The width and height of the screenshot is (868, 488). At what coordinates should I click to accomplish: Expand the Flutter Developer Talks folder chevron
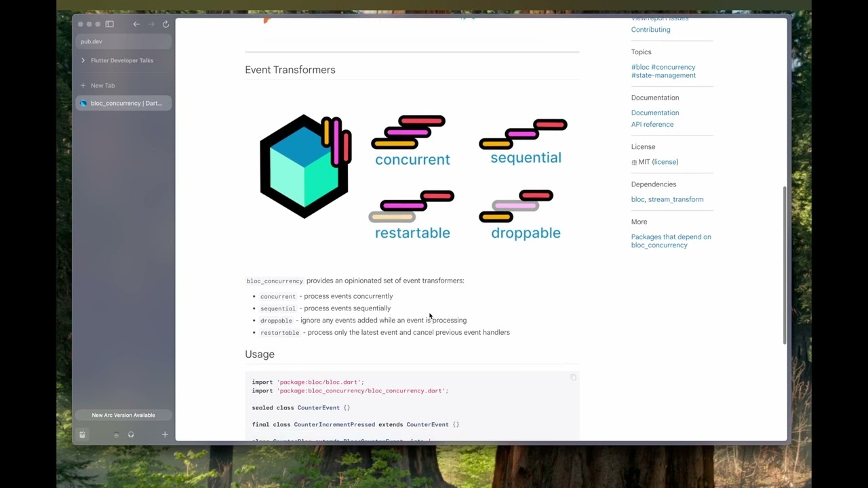coord(83,60)
